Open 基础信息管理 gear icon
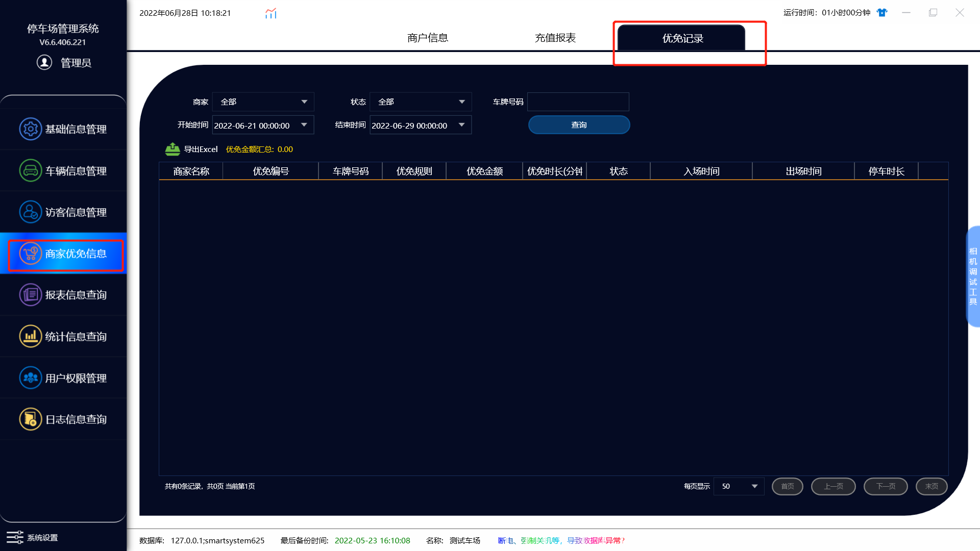Image resolution: width=980 pixels, height=551 pixels. pyautogui.click(x=30, y=129)
